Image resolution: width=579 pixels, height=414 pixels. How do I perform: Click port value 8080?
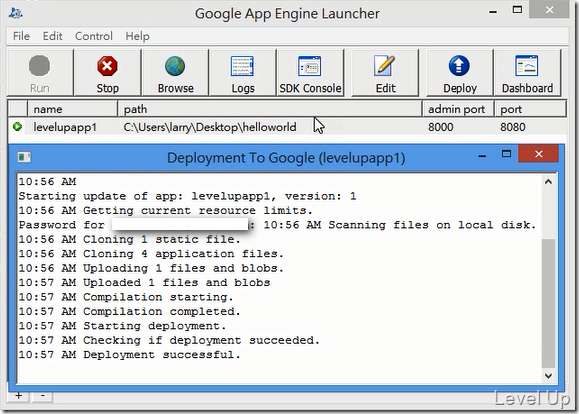[513, 127]
